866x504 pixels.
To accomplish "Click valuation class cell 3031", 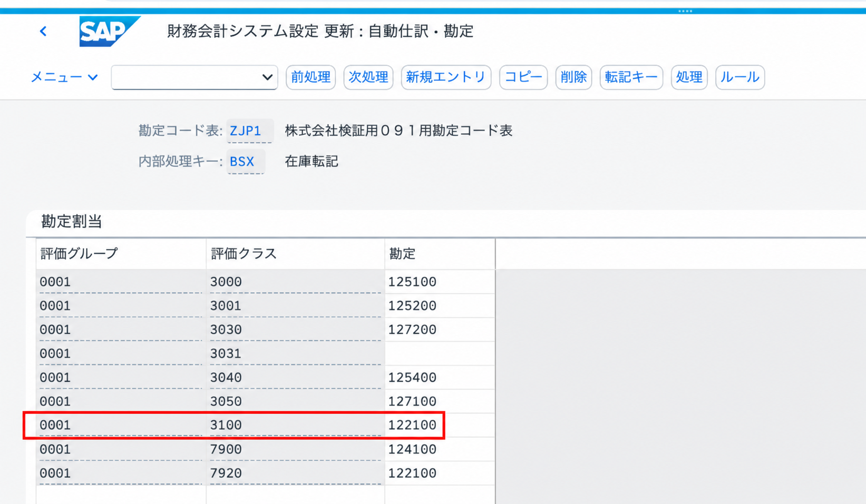I will click(x=295, y=353).
